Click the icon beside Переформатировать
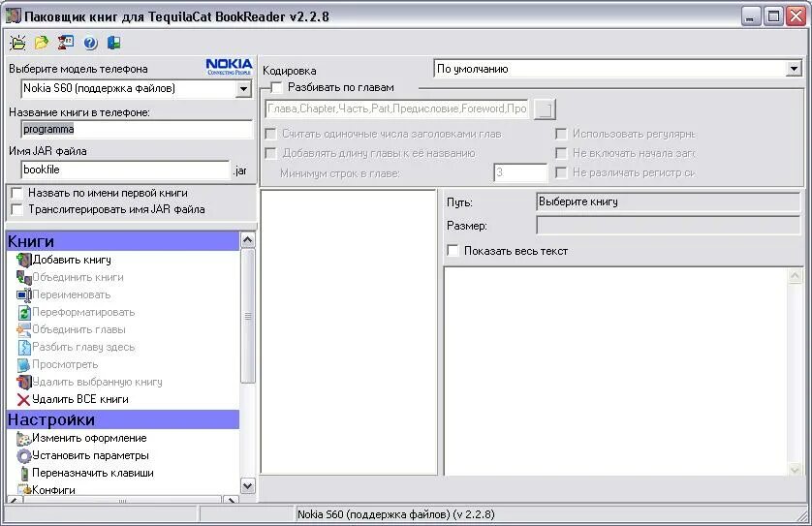The width and height of the screenshot is (812, 526). (24, 312)
